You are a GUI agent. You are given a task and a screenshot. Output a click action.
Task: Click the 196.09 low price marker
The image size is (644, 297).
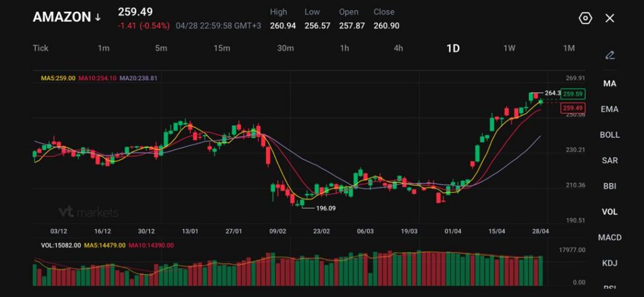tap(325, 208)
